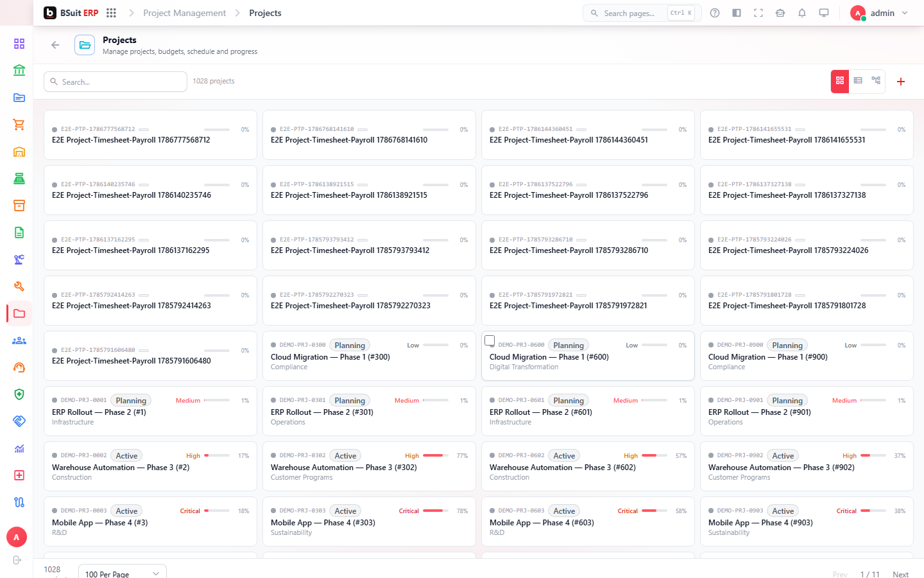Image resolution: width=924 pixels, height=578 pixels.
Task: Open the Search pages box in top bar
Action: click(642, 13)
